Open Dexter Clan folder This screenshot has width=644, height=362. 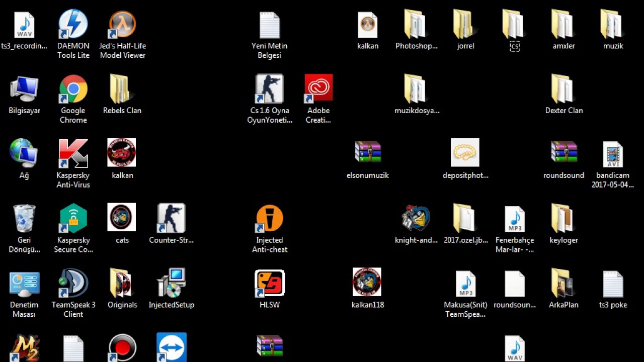click(x=562, y=89)
